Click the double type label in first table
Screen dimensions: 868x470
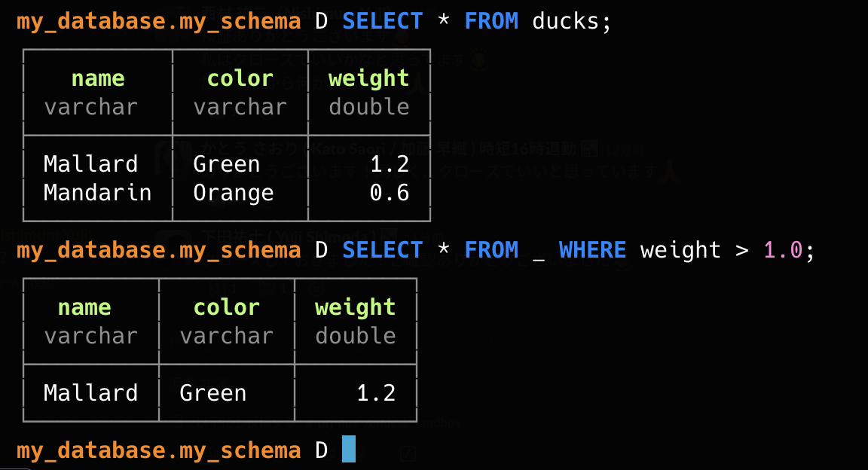pos(368,107)
